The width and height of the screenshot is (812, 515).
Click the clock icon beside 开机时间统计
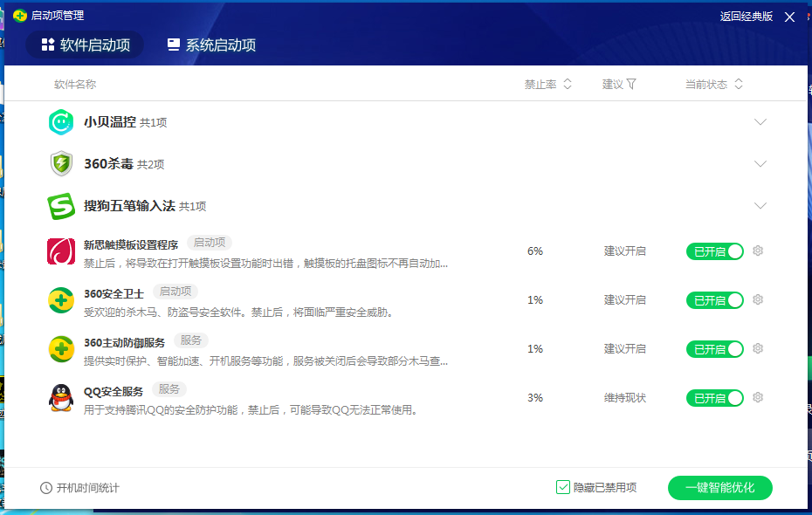tap(46, 488)
